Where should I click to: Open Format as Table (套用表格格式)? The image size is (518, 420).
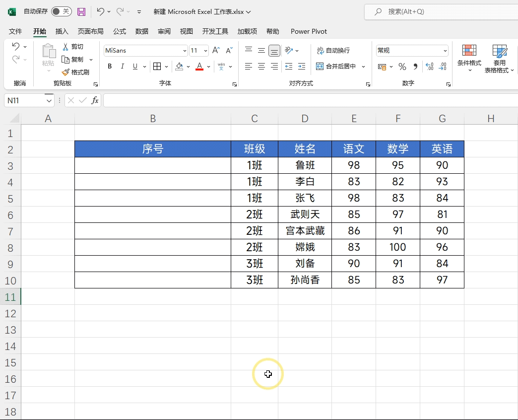coord(499,59)
